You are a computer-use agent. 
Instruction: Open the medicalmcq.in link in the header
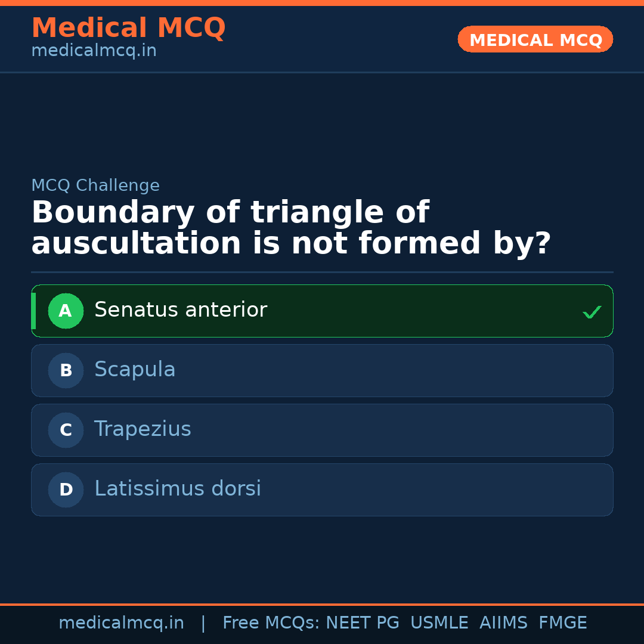(94, 51)
